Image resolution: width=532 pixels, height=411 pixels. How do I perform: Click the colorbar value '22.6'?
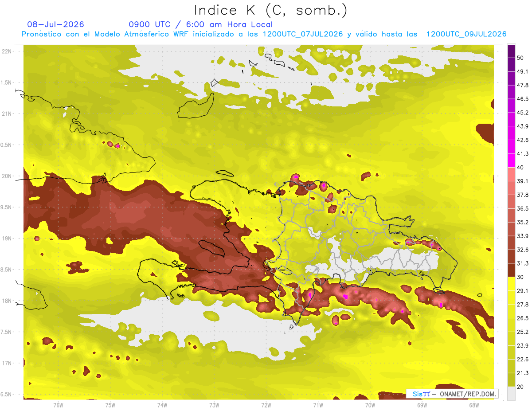point(522,360)
